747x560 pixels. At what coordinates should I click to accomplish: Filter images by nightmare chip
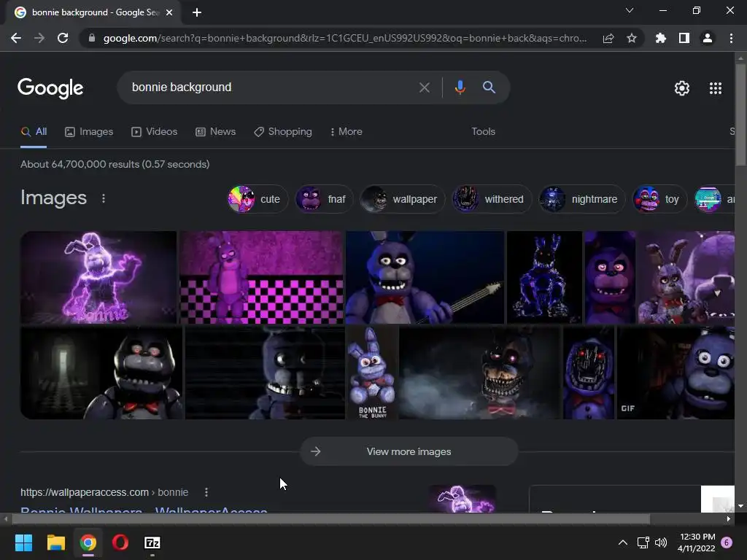pyautogui.click(x=581, y=199)
